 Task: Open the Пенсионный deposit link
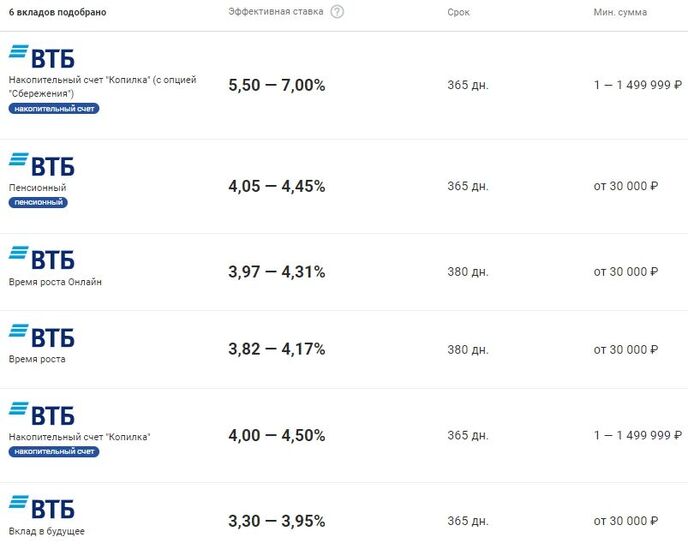(x=37, y=188)
